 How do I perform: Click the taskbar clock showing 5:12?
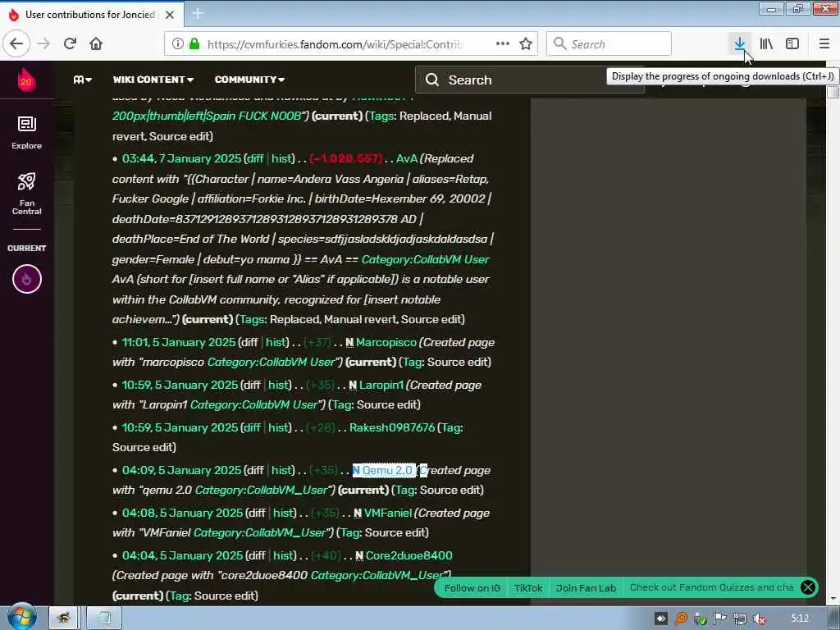pos(799,619)
